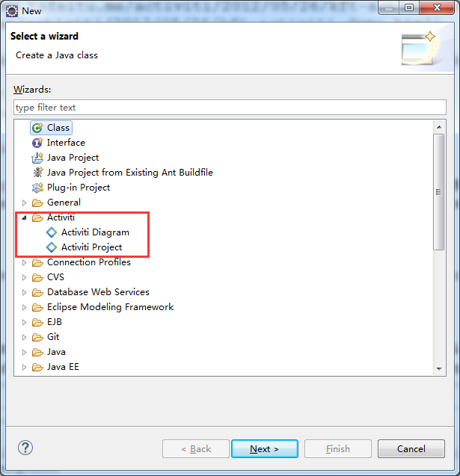Click the Activiti Project diamond icon
460x476 pixels.
52,247
